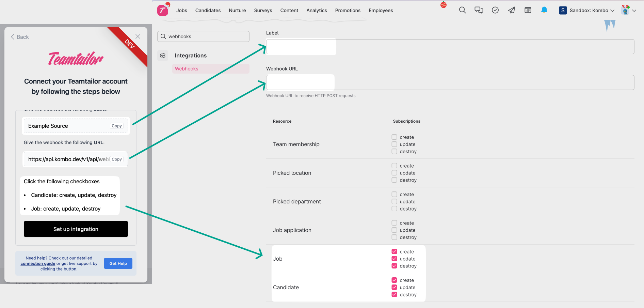This screenshot has width=644, height=308.
Task: Expand the avatar dropdown chevron
Action: [634, 11]
